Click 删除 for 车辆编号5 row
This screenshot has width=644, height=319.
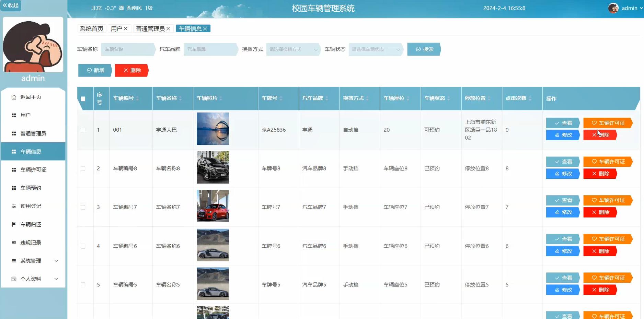[600, 290]
